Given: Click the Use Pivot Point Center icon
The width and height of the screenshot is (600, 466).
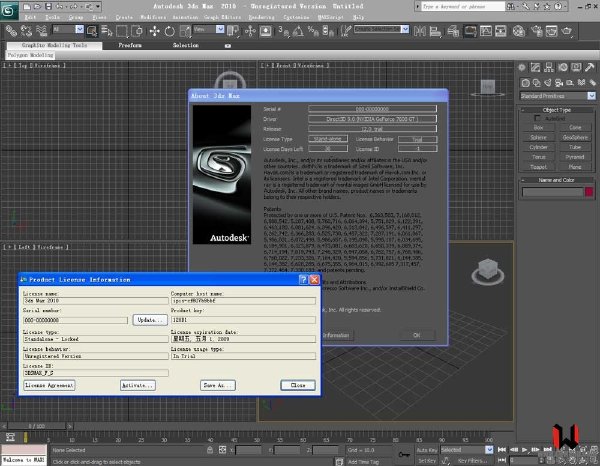Looking at the screenshot, I should click(x=233, y=31).
